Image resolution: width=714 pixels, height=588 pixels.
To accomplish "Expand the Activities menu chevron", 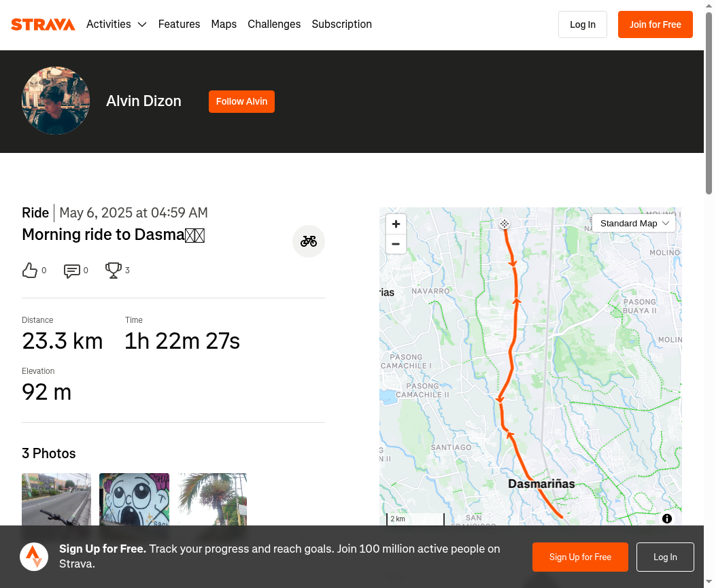I will click(142, 24).
